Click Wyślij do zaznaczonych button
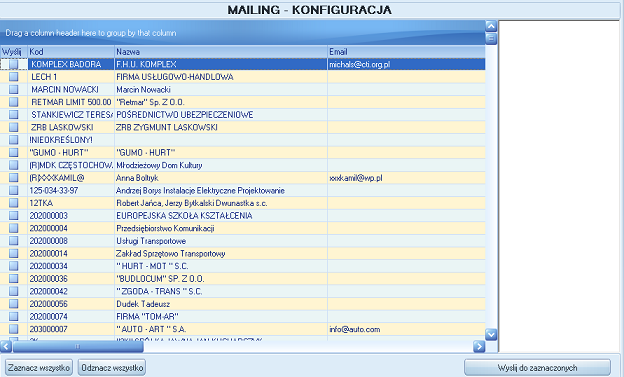 [537, 367]
